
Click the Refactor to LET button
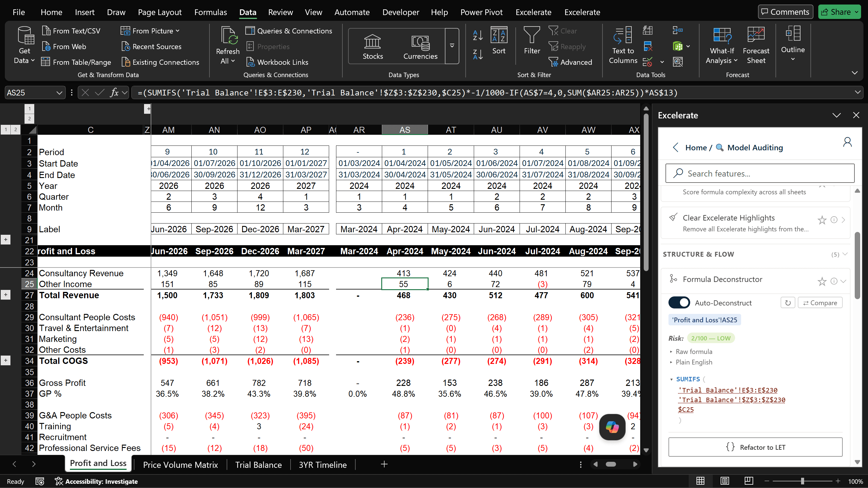(x=756, y=447)
